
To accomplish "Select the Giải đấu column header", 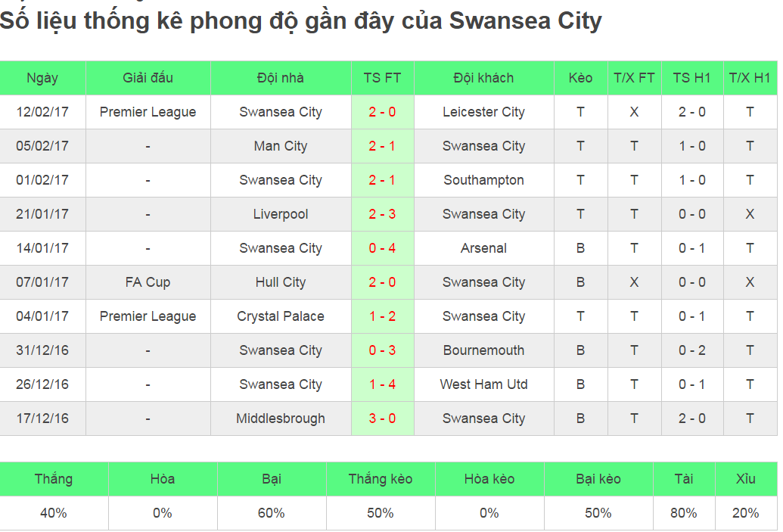I will [148, 78].
